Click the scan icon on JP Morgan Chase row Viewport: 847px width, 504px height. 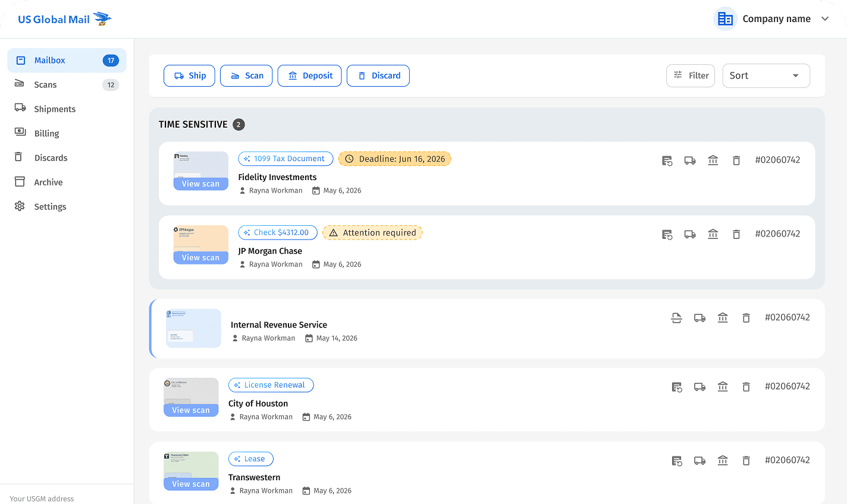point(667,234)
